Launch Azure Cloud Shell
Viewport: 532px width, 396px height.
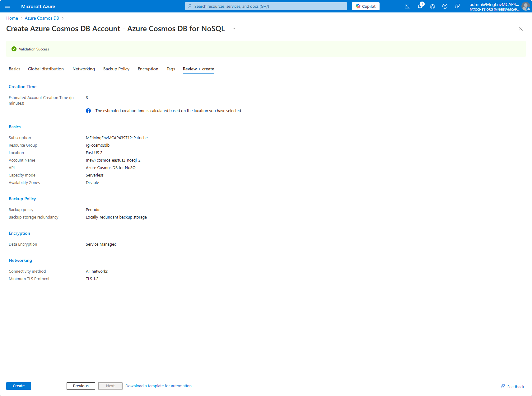click(x=407, y=6)
